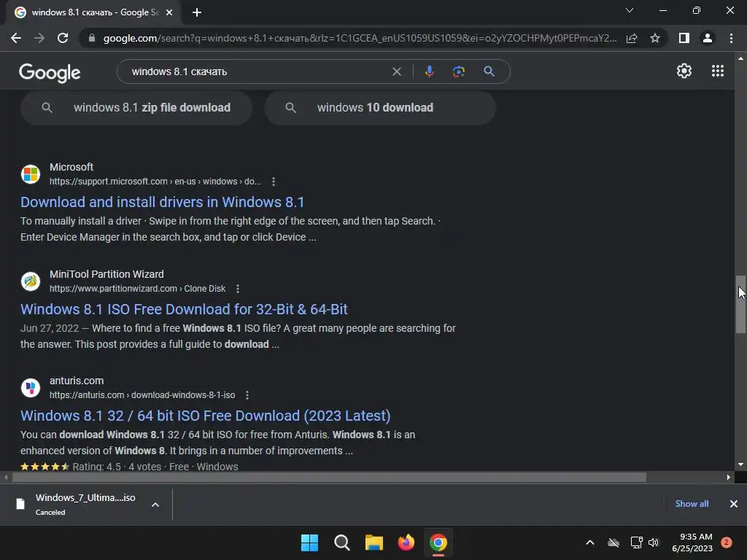Open the Microsoft result favicon
Image resolution: width=747 pixels, height=560 pixels.
[x=31, y=174]
